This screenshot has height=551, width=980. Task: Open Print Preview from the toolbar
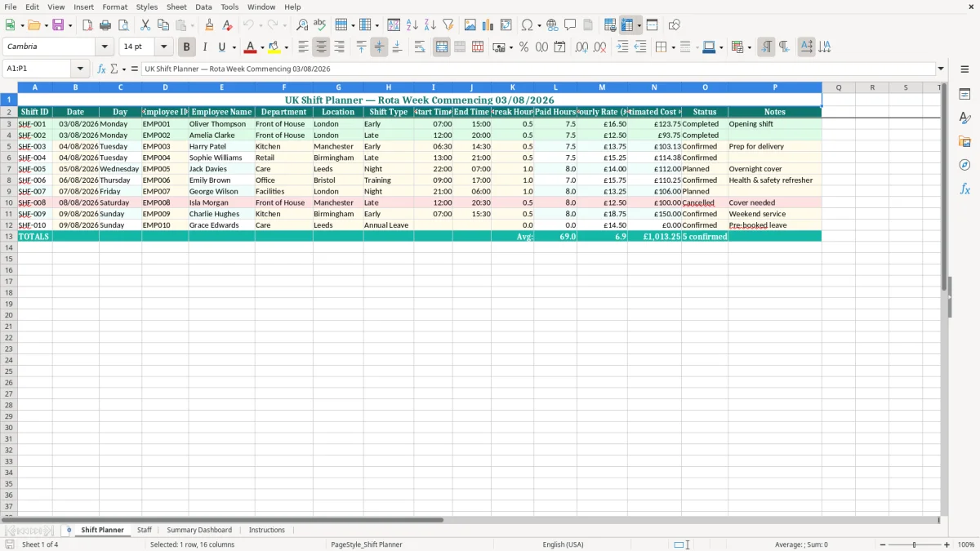[123, 25]
